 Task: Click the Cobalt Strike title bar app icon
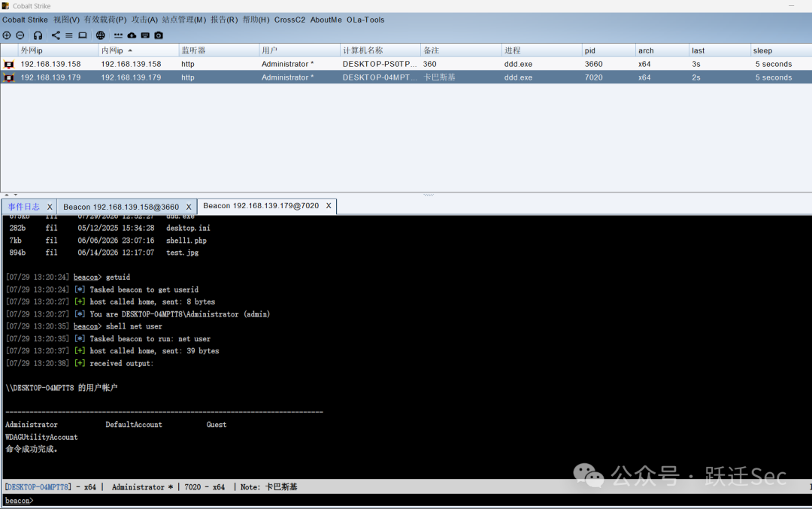click(6, 6)
